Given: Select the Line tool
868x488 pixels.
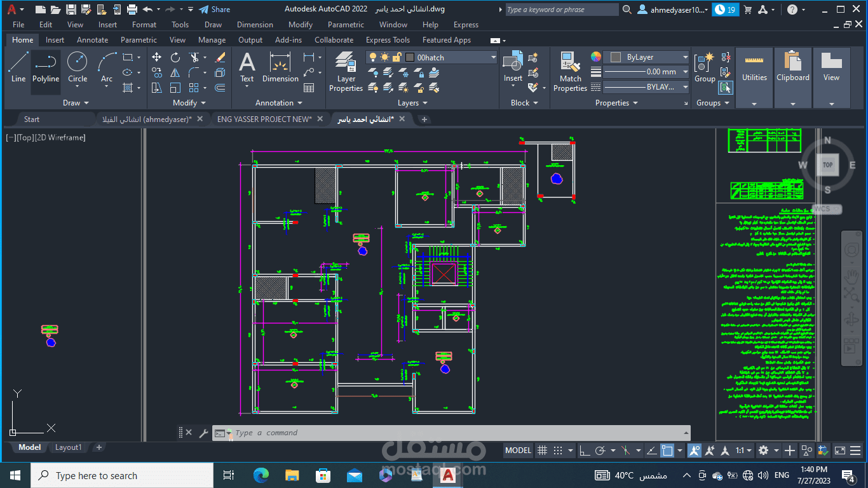Looking at the screenshot, I should pyautogui.click(x=18, y=67).
